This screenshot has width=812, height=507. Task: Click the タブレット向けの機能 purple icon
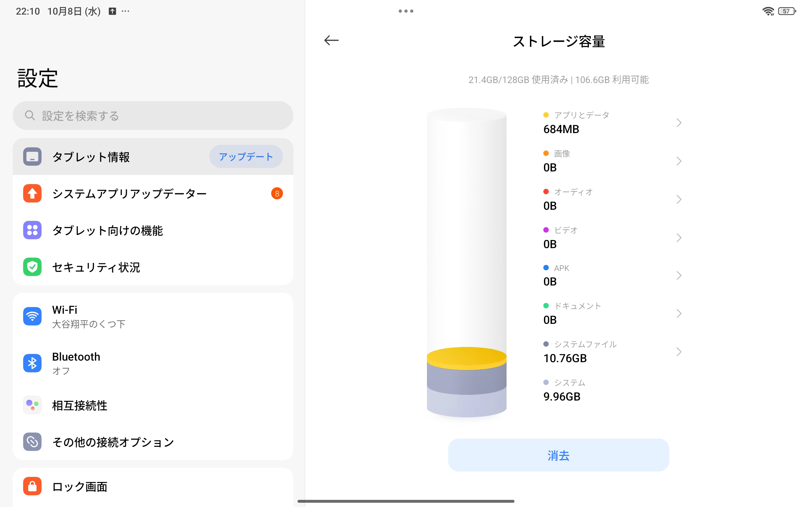(32, 230)
